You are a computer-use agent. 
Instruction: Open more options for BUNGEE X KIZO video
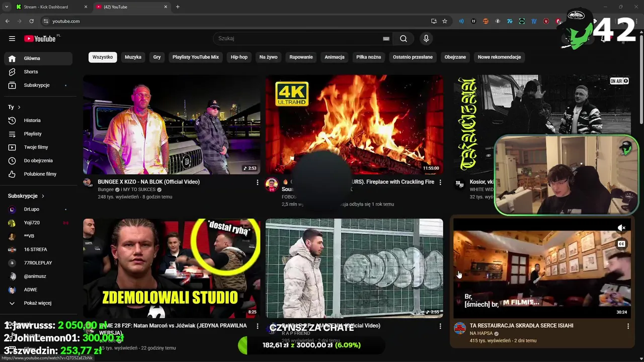(x=257, y=182)
